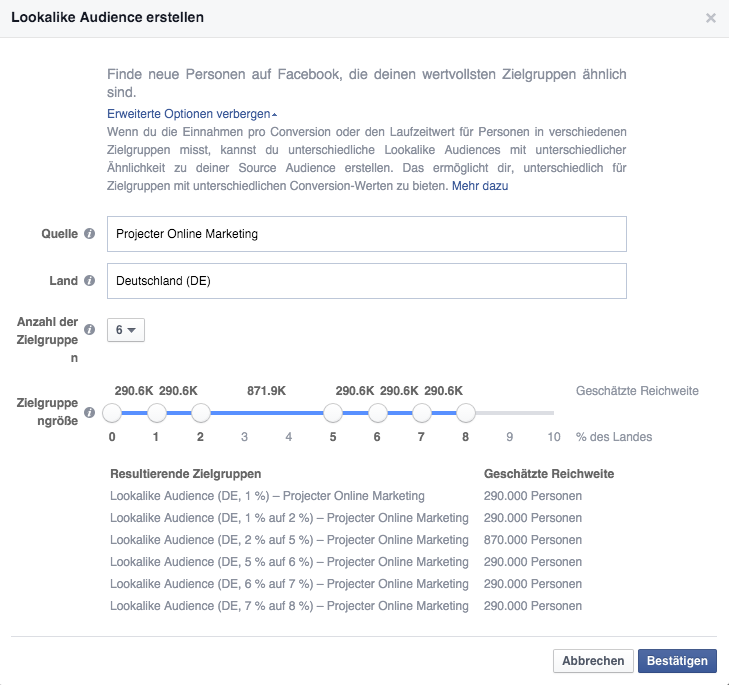Click the slider handle at 7 percent
The height and width of the screenshot is (685, 729).
click(422, 413)
